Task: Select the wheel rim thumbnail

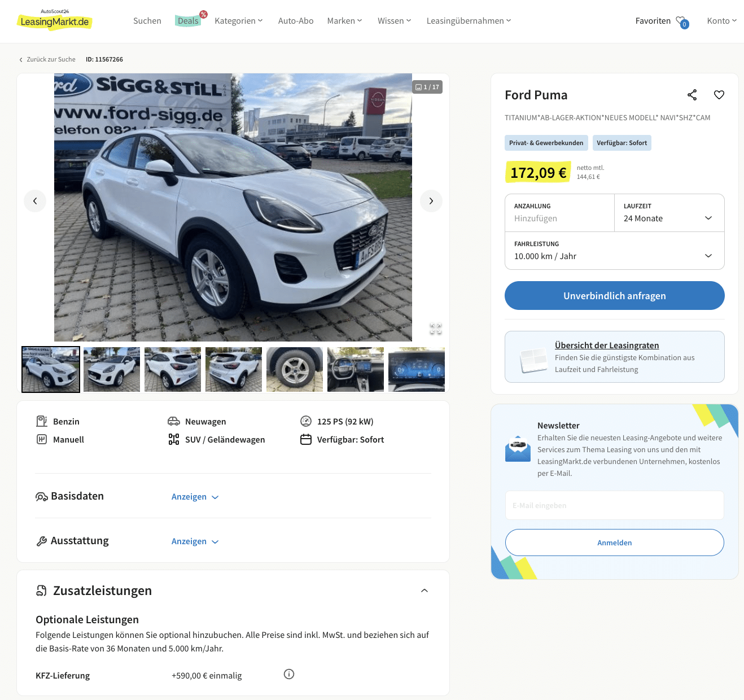Action: coord(295,369)
